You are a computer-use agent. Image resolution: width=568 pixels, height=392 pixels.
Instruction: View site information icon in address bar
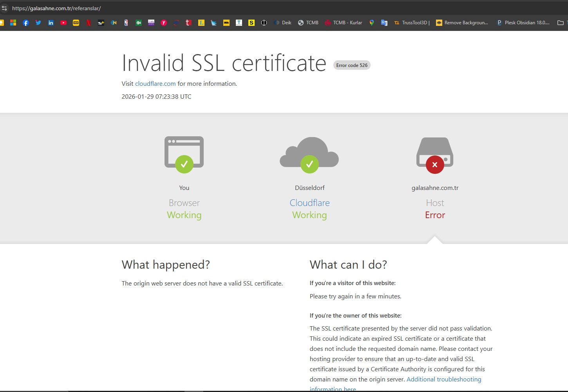pyautogui.click(x=4, y=8)
